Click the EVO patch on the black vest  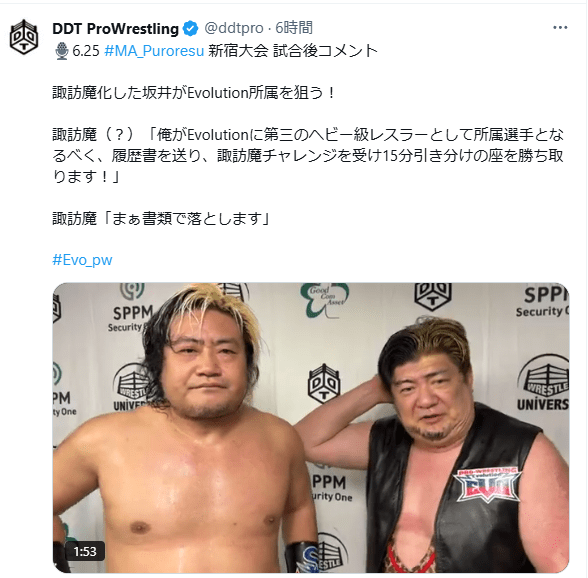(487, 485)
